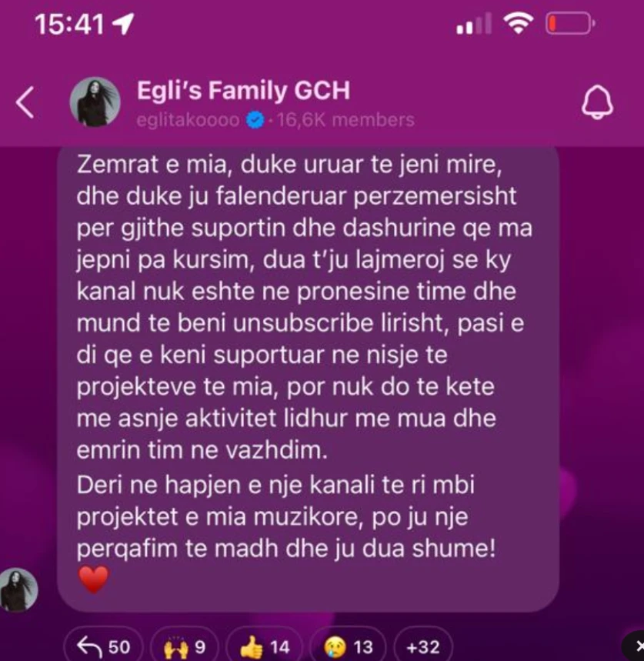Viewport: 644px width, 661px height.
Task: Tap the eglitakoooo username
Action: 189,120
